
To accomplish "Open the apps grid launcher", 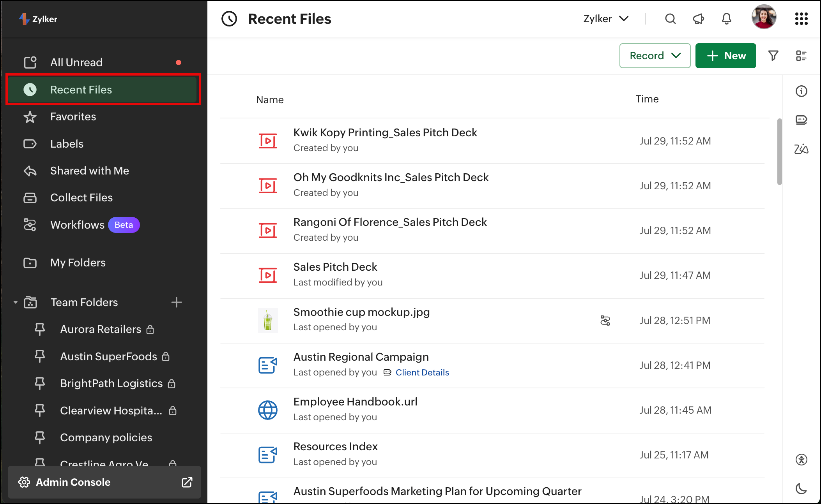I will (x=801, y=19).
